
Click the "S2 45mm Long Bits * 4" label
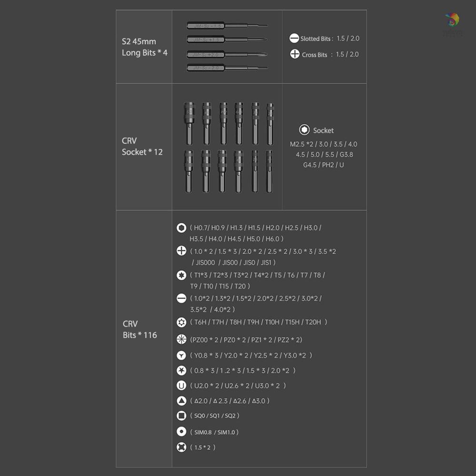[144, 47]
